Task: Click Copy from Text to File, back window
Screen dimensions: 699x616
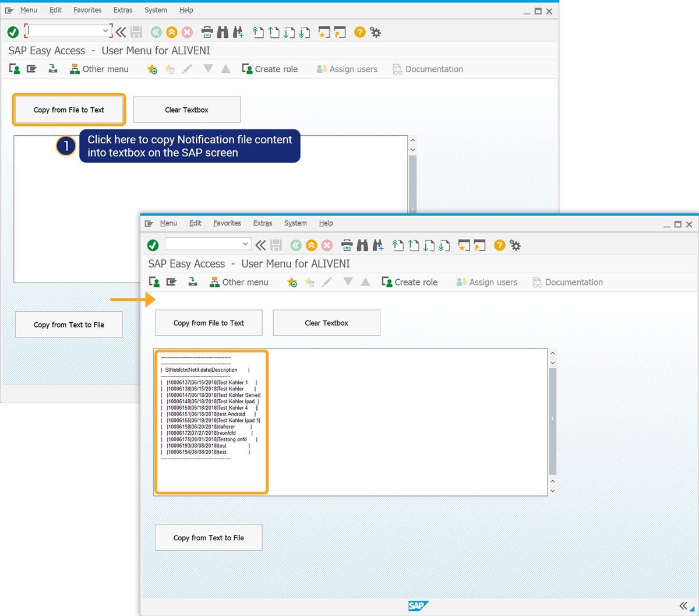Action: [x=69, y=325]
